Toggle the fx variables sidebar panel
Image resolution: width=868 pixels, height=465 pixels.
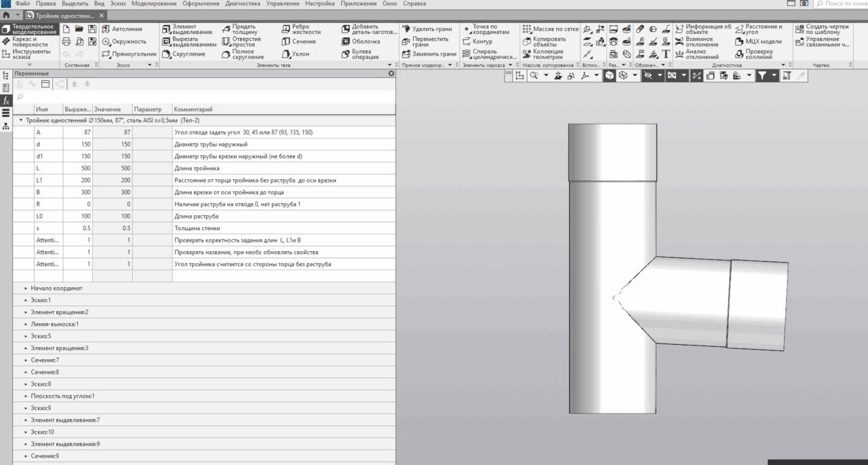6,100
